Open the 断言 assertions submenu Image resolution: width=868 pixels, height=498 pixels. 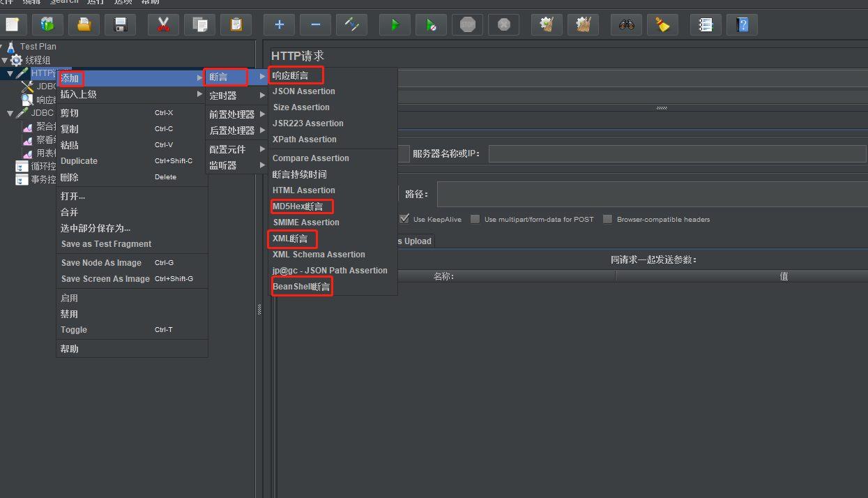click(237, 77)
